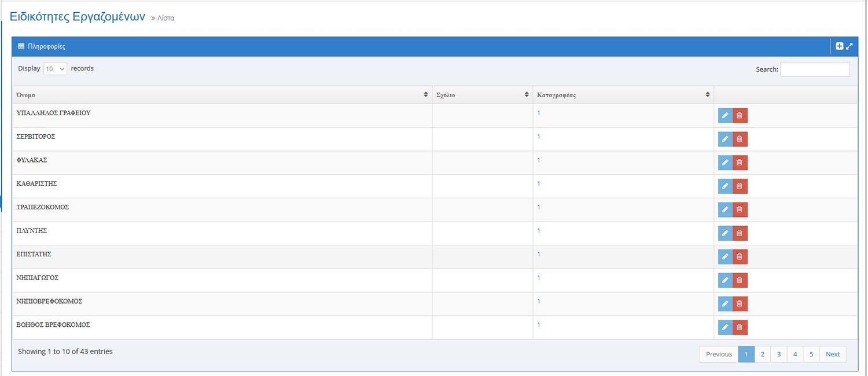
Task: Click the Showing 1 to 10 of 43 entries text
Action: [65, 352]
